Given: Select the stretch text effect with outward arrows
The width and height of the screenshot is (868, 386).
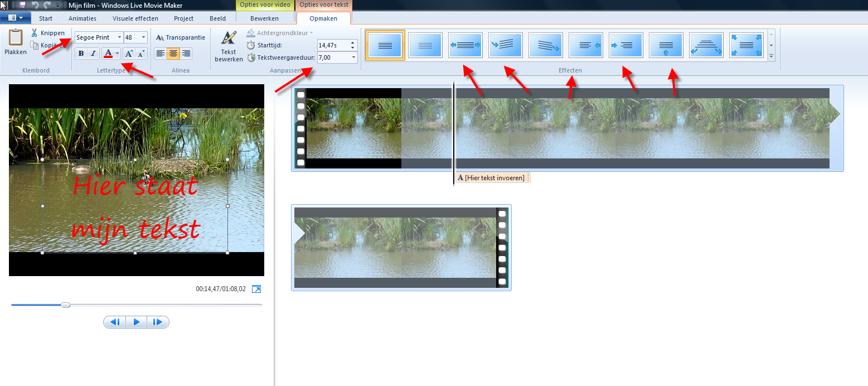Looking at the screenshot, I should [465, 45].
